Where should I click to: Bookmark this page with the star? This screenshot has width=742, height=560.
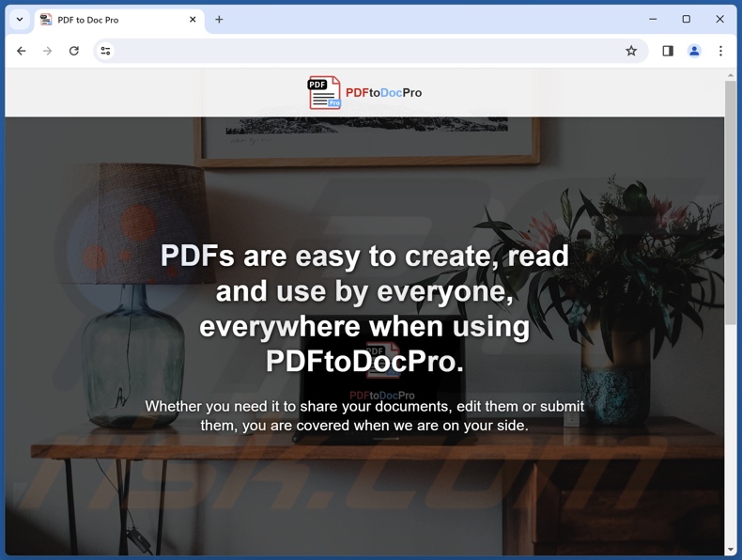631,51
